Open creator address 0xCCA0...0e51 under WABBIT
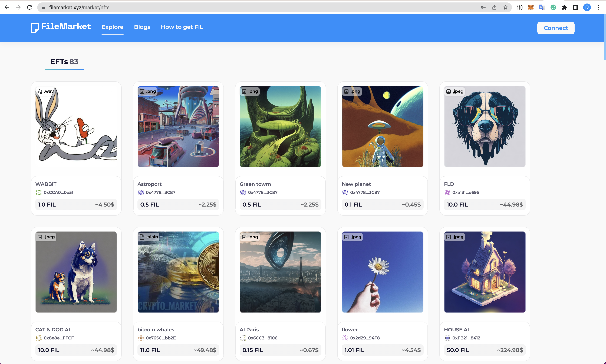This screenshot has height=364, width=606. 58,192
